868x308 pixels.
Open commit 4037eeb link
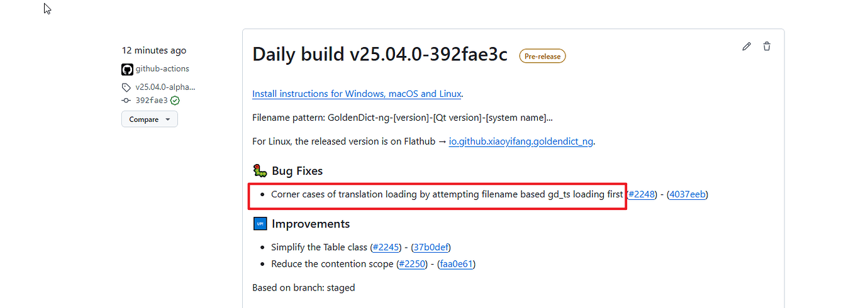point(687,194)
